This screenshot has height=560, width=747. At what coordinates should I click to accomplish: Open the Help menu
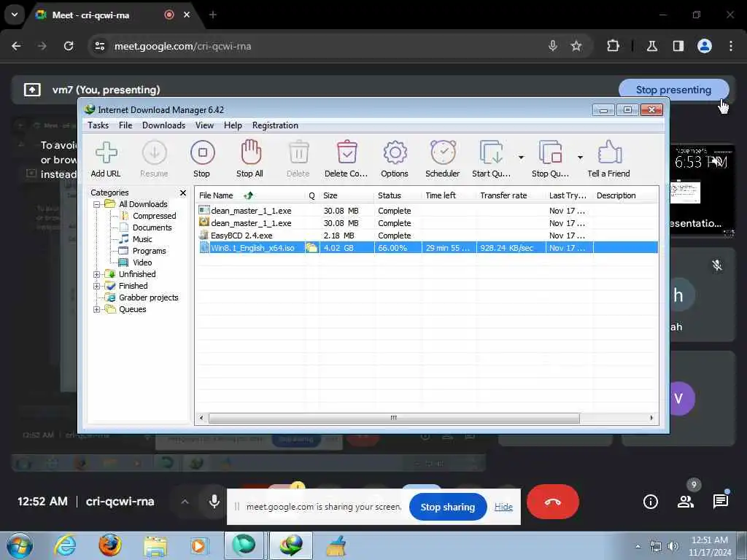point(233,125)
